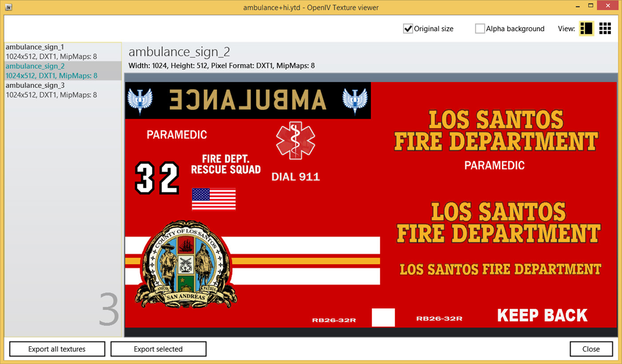Click the OpenIV app icon in title bar

(8, 8)
